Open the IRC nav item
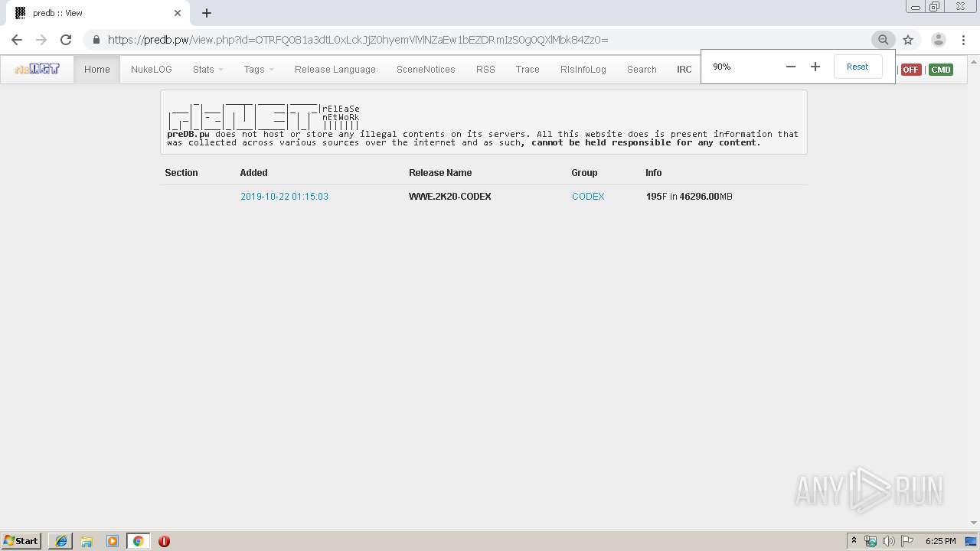 pos(684,69)
